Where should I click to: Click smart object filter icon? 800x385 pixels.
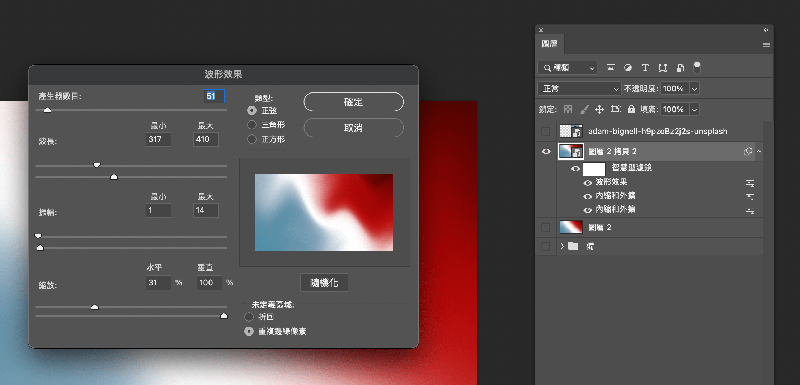tap(680, 67)
